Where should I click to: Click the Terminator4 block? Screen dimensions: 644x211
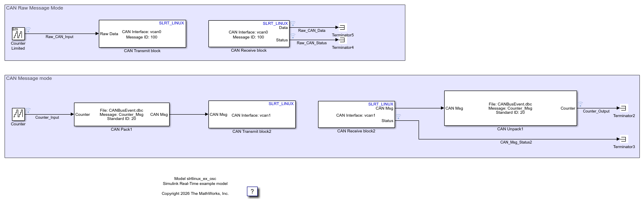pyautogui.click(x=342, y=40)
